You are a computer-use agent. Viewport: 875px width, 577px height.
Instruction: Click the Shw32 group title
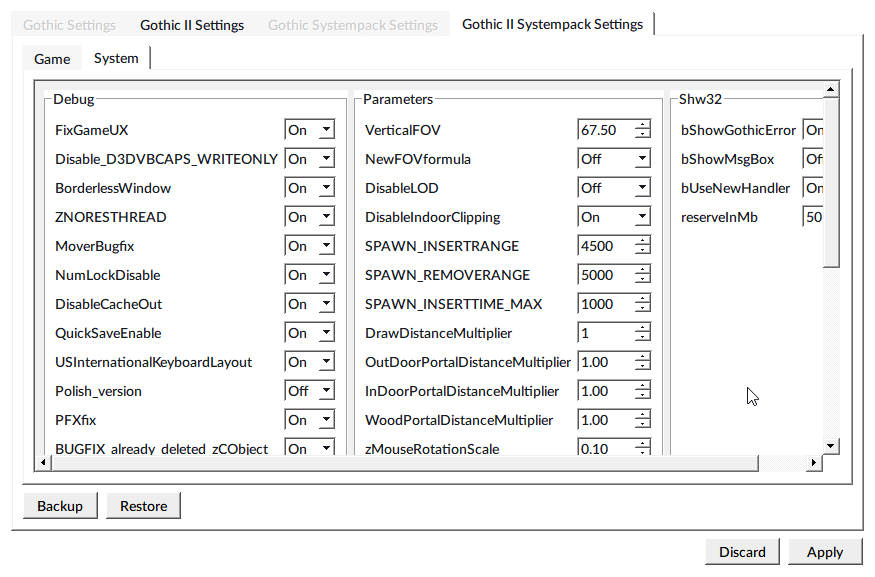point(700,99)
